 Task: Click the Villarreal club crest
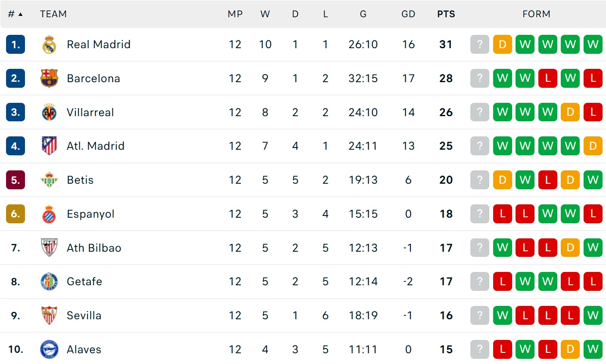coord(49,112)
